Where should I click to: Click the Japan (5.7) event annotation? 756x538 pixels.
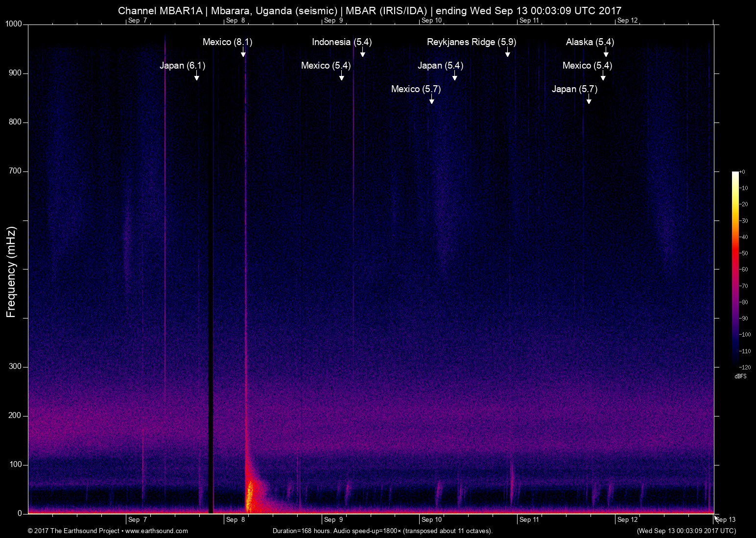574,89
